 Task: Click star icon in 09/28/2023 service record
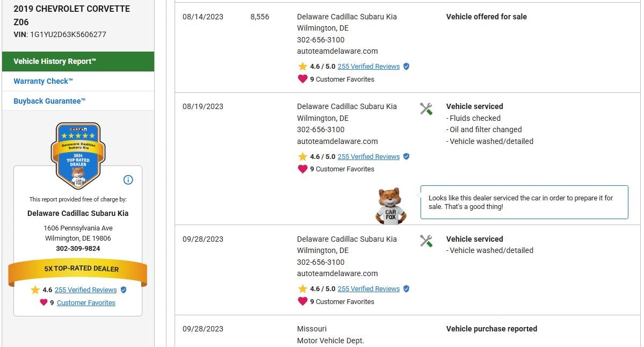[x=302, y=289]
